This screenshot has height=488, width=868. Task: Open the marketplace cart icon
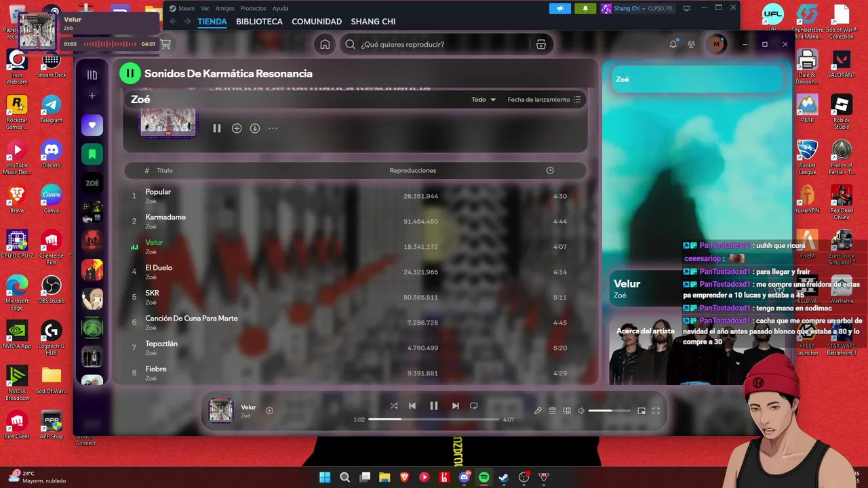pyautogui.click(x=165, y=44)
